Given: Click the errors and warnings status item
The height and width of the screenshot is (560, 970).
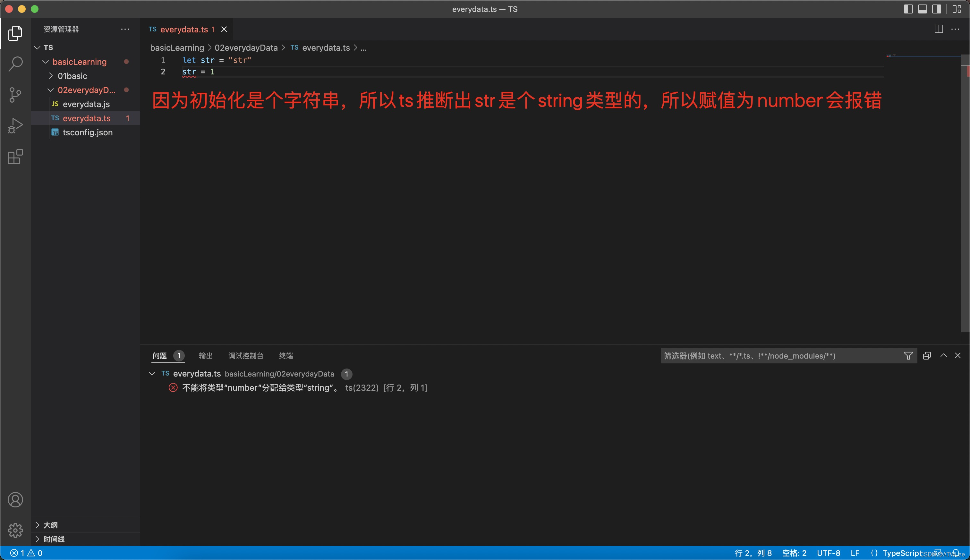Looking at the screenshot, I should [26, 553].
